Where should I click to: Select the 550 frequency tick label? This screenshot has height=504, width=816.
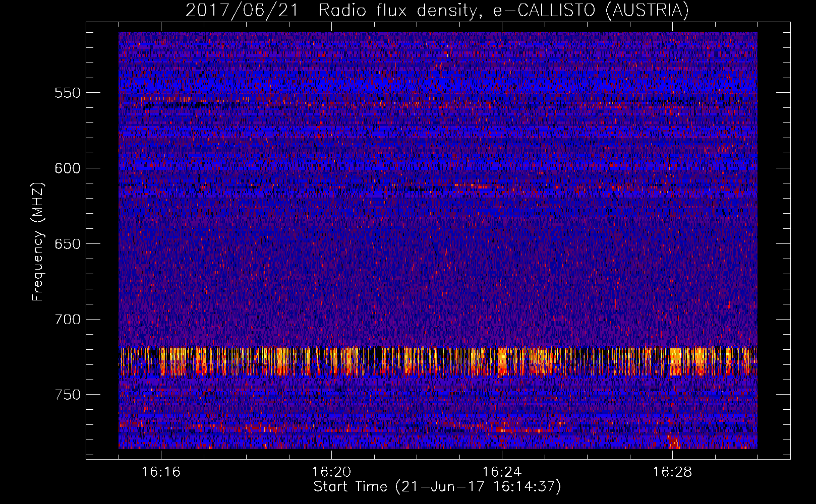click(68, 93)
